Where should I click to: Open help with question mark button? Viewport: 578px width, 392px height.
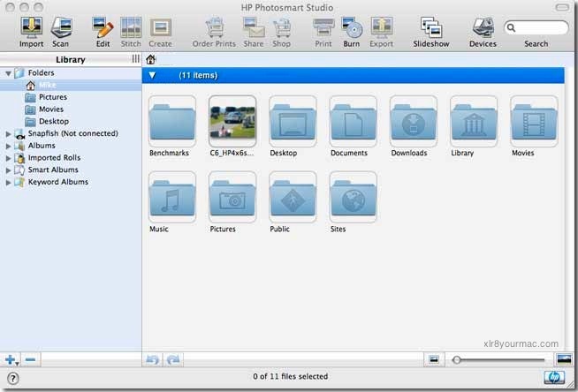(13, 379)
